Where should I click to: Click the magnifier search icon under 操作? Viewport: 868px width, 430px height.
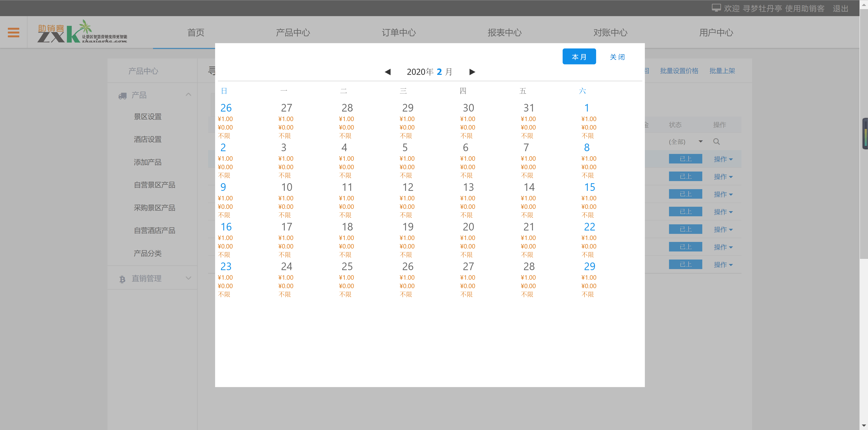(716, 142)
